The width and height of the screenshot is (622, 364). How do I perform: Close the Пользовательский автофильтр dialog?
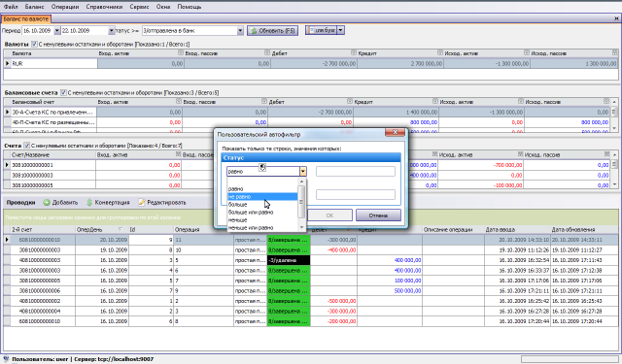[396, 133]
